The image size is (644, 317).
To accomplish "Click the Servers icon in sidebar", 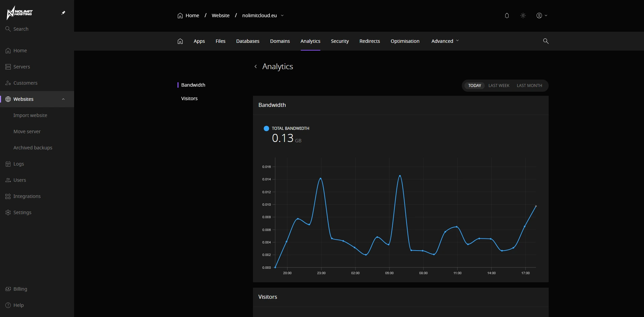I will pos(8,67).
